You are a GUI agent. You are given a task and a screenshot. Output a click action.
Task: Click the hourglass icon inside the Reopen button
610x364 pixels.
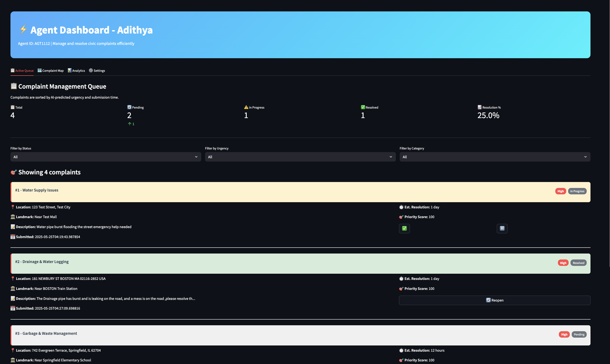(488, 300)
